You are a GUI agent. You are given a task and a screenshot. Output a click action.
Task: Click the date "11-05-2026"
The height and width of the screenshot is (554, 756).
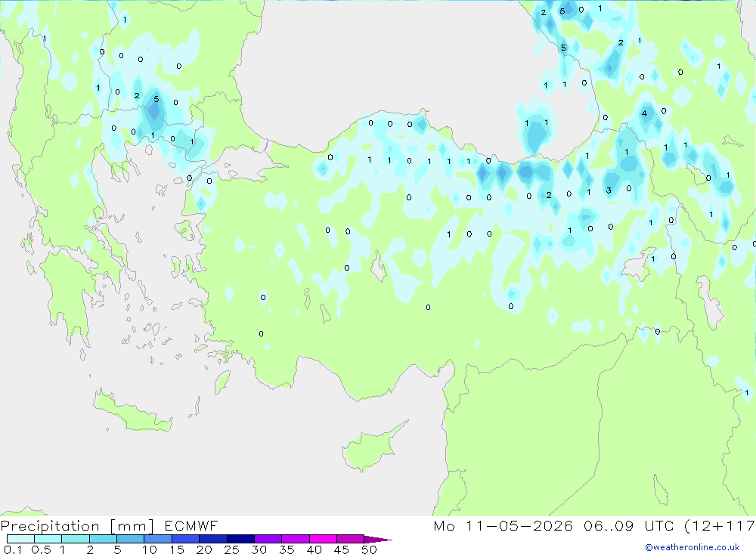click(x=519, y=525)
